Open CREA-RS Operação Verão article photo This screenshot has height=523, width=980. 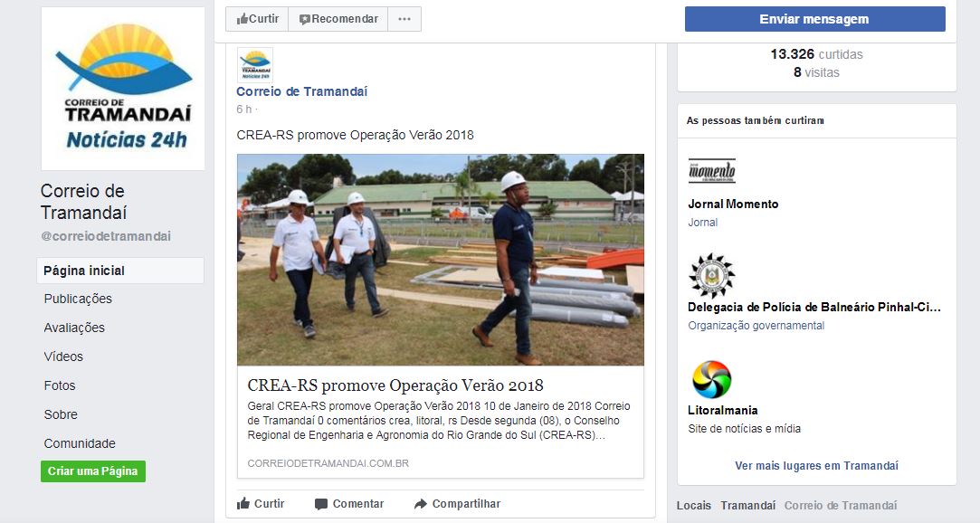(x=441, y=260)
